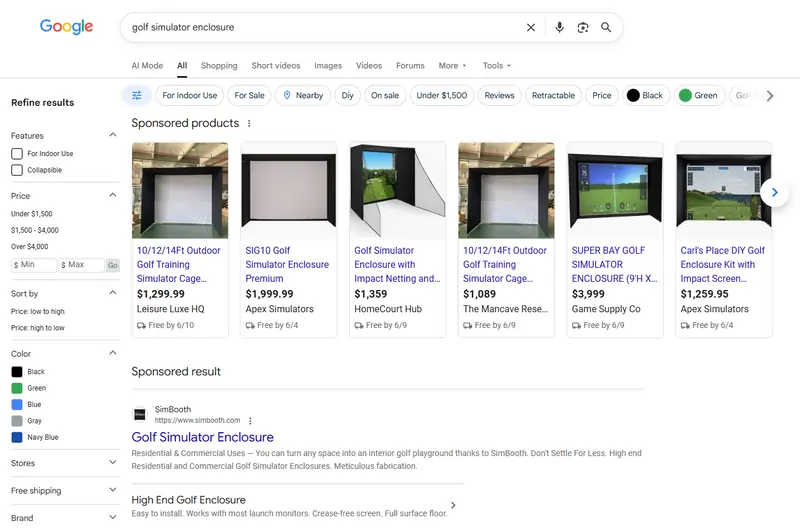This screenshot has width=800, height=528.
Task: Click the Green color chip in top bar
Action: 699,95
